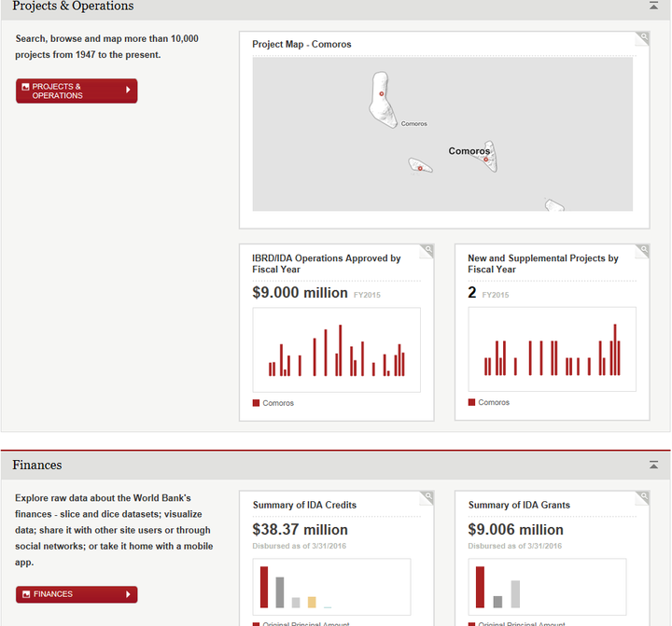The width and height of the screenshot is (672, 626).
Task: Click magnifier icon on IBRD/IDA Operations card
Action: [427, 251]
